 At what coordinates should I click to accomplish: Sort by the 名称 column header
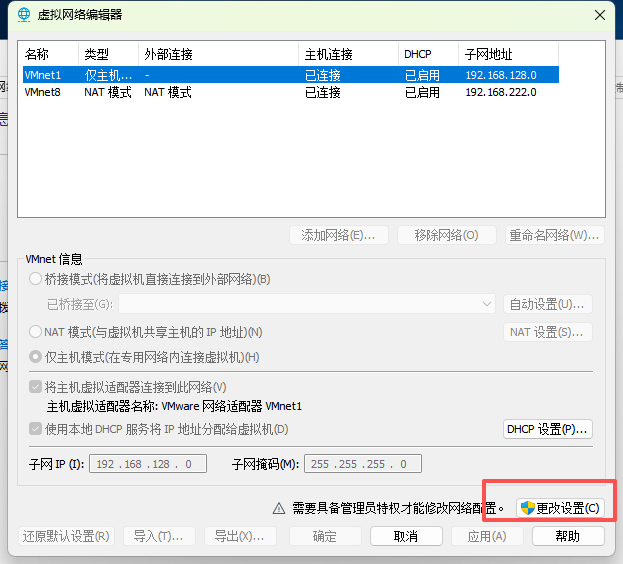[48, 54]
